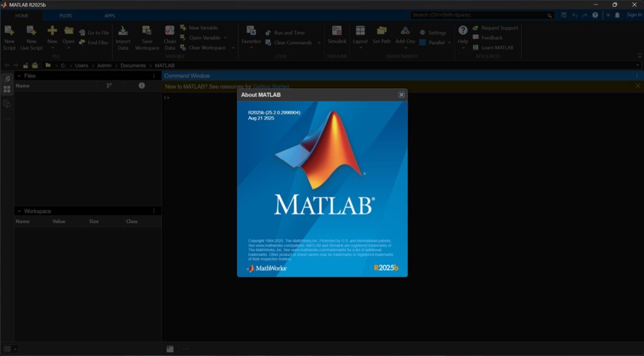
Task: Click Find Files
Action: [x=94, y=43]
